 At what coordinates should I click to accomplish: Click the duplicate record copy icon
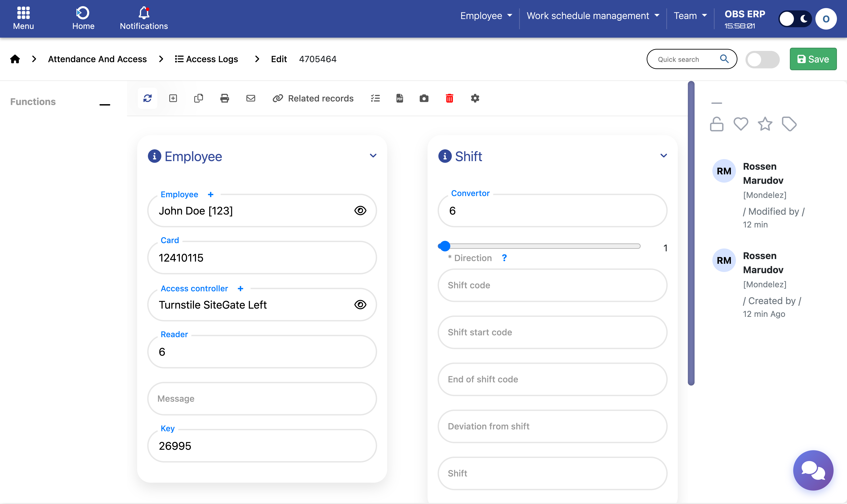[198, 98]
